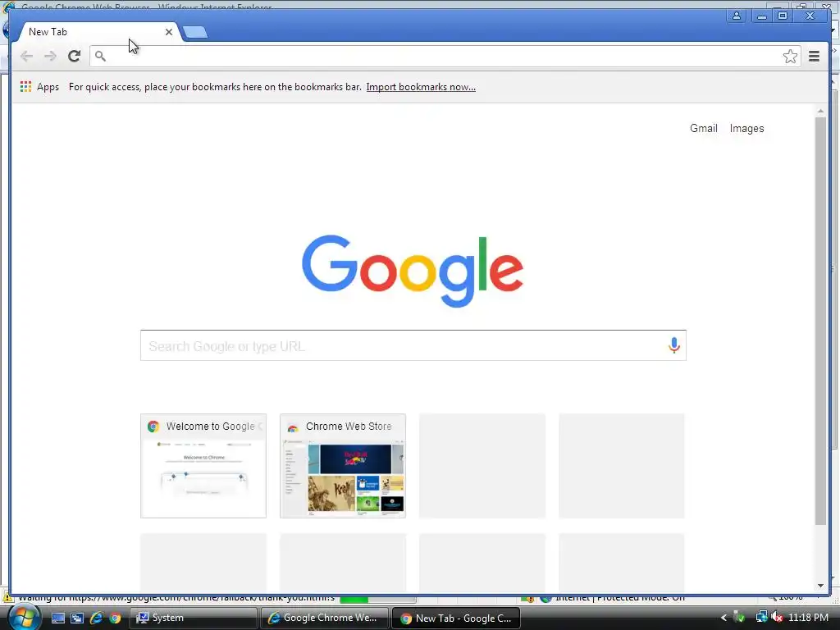
Task: Click the Google logo
Action: pyautogui.click(x=412, y=271)
